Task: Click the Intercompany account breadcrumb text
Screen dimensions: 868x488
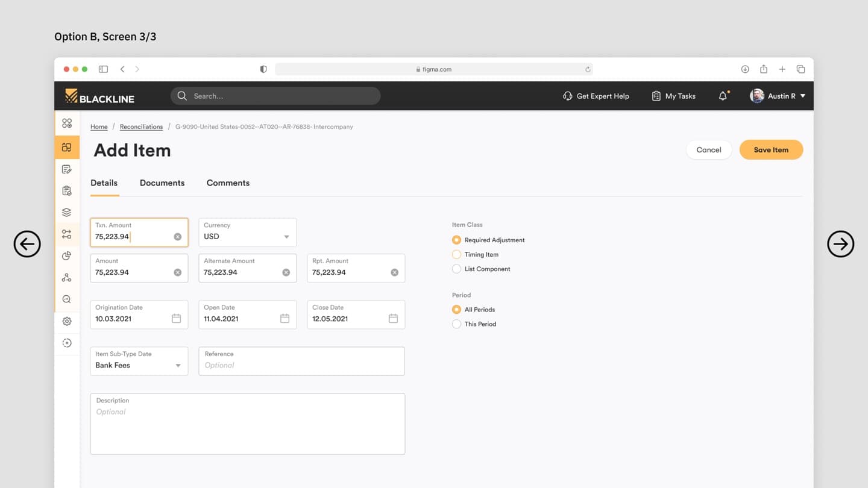Action: pos(264,127)
